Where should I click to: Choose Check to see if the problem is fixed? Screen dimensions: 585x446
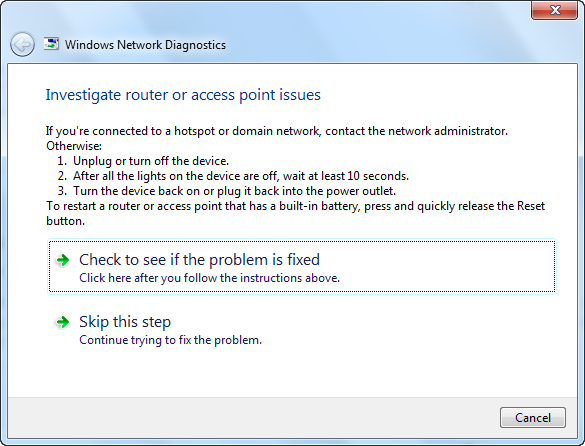[302, 267]
